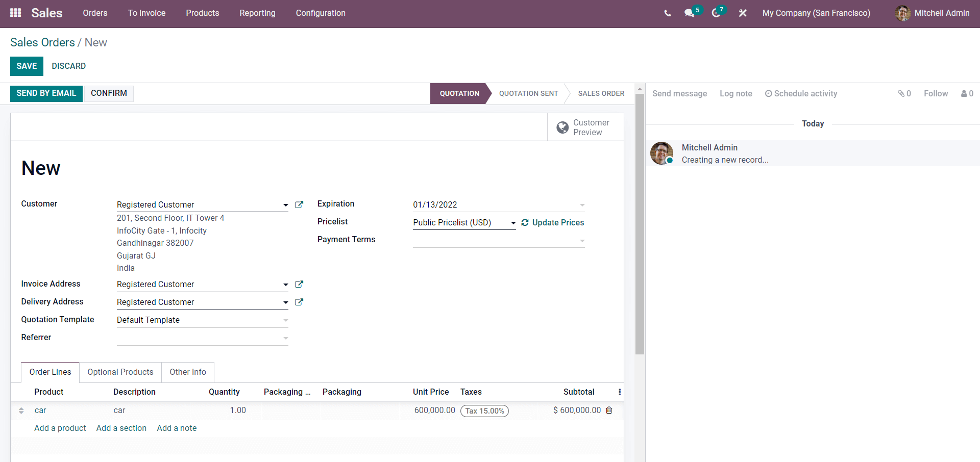The width and height of the screenshot is (980, 462).
Task: Expand the Invoice Address dropdown arrow
Action: 286,285
